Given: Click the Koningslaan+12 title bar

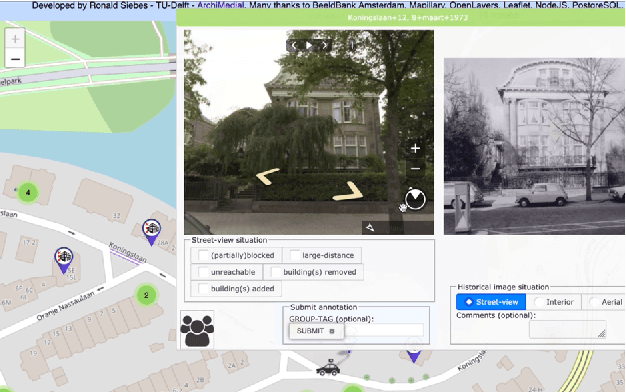Looking at the screenshot, I should point(401,18).
